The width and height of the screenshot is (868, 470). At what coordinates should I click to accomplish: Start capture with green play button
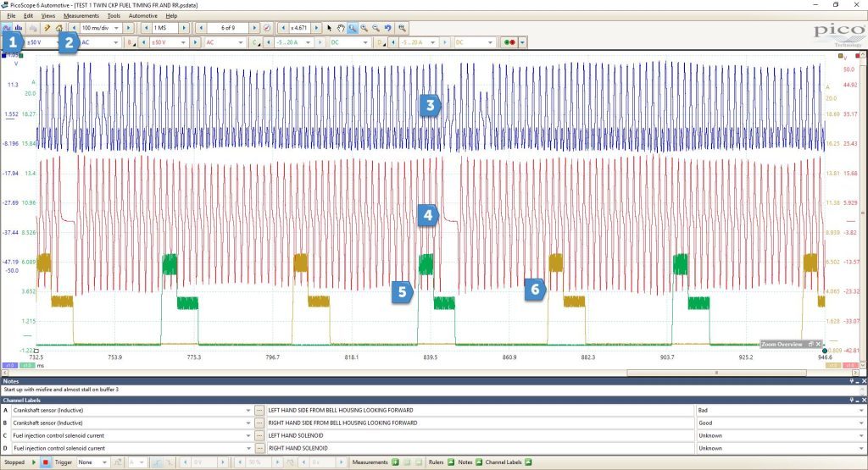(34, 462)
